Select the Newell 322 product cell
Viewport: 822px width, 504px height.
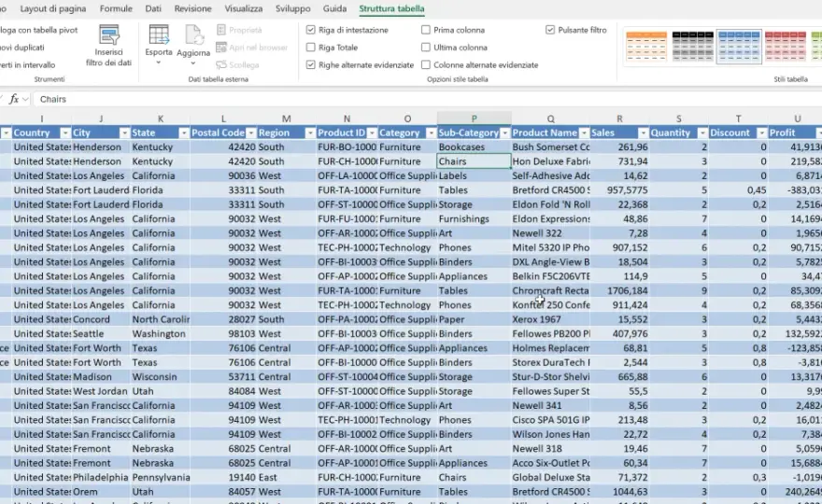pos(550,233)
